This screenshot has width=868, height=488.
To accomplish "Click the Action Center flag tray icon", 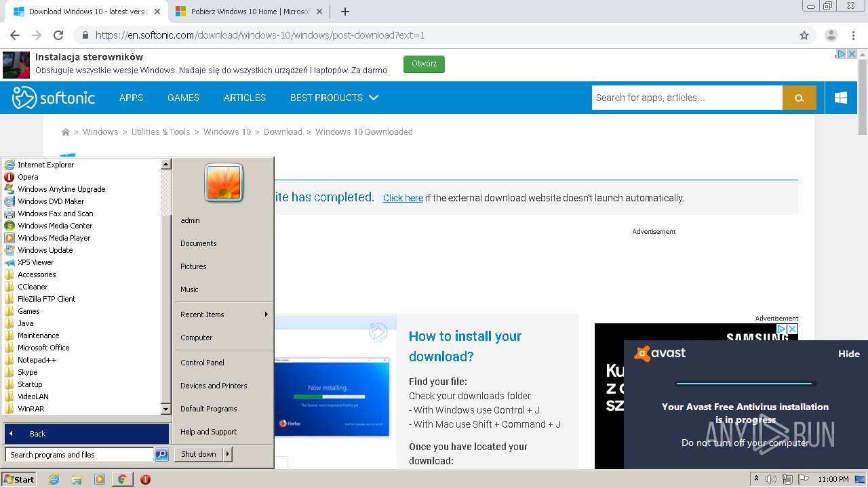I will point(803,479).
